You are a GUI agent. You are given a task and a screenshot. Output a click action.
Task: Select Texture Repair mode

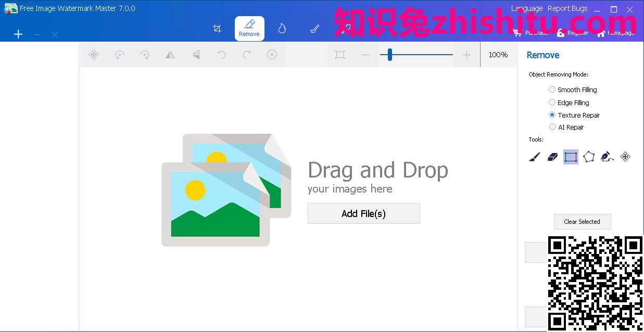click(574, 115)
